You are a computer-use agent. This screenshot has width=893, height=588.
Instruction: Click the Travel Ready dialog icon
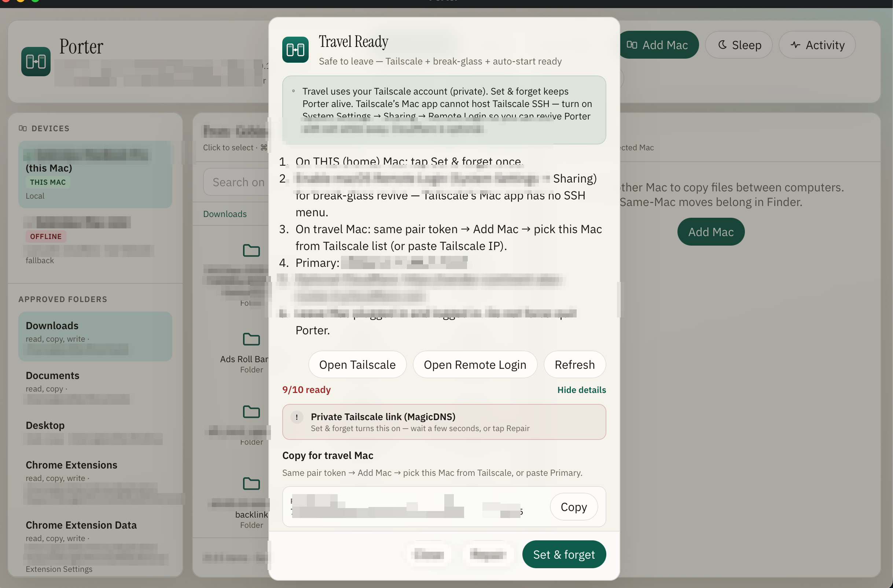295,49
